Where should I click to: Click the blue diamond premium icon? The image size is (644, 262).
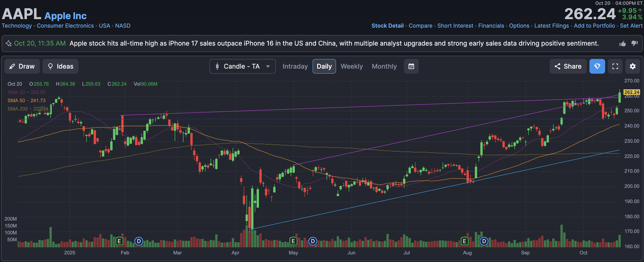[597, 66]
